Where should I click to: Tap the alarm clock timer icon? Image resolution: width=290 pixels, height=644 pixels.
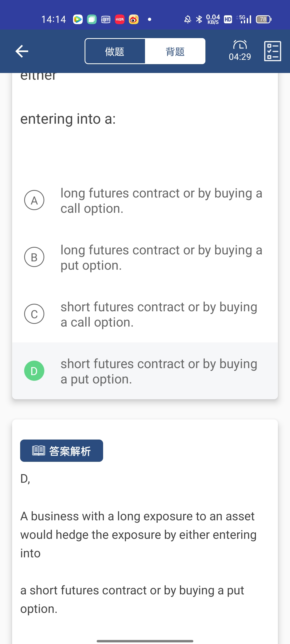pyautogui.click(x=240, y=45)
